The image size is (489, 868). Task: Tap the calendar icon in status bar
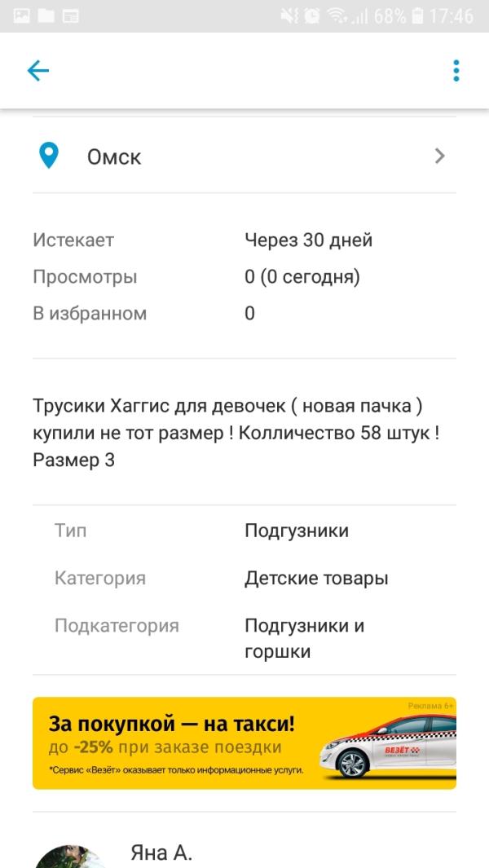(x=70, y=16)
